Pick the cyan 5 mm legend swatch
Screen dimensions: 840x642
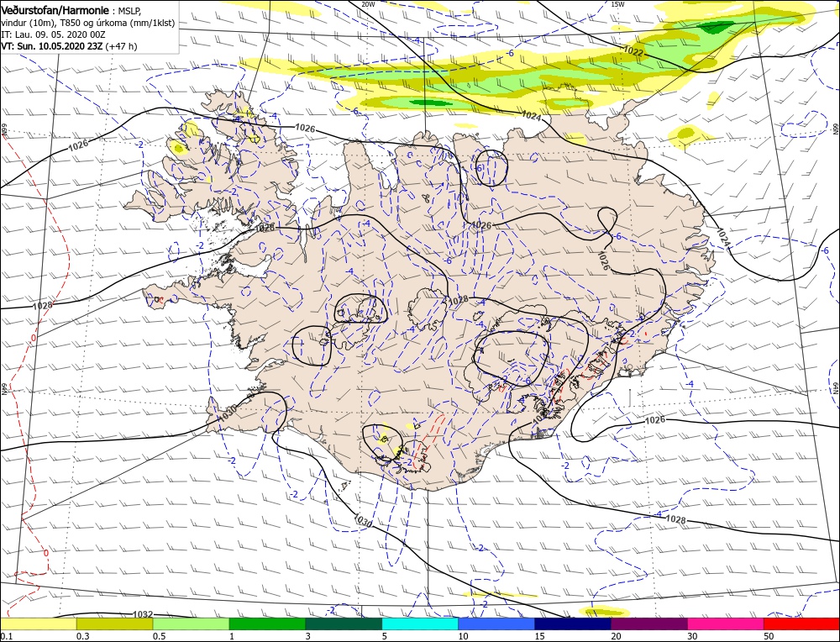(x=420, y=624)
